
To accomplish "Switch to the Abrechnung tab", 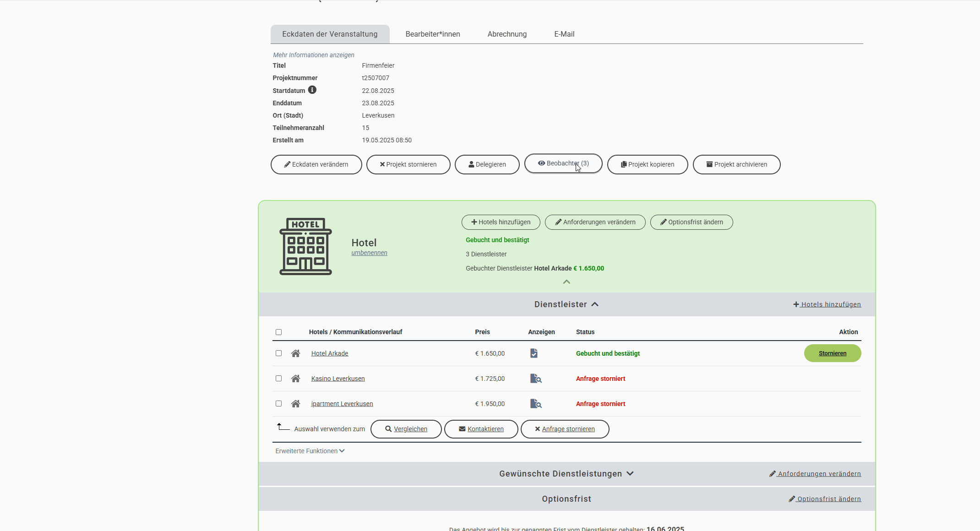I will coord(507,34).
